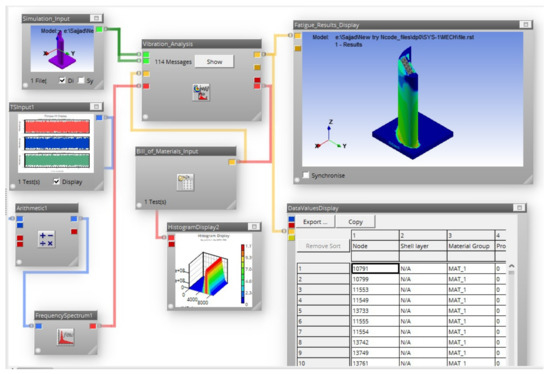Click the table scrollbar up arrow

pos(511,266)
